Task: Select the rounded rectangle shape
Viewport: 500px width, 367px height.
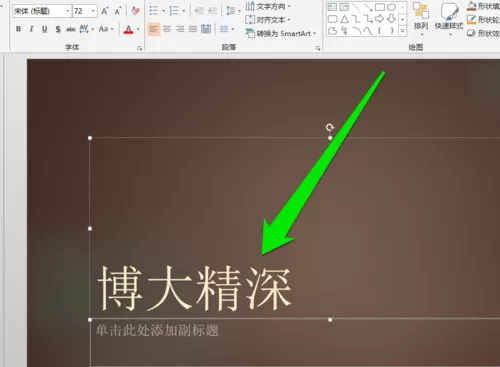Action: coord(332,19)
